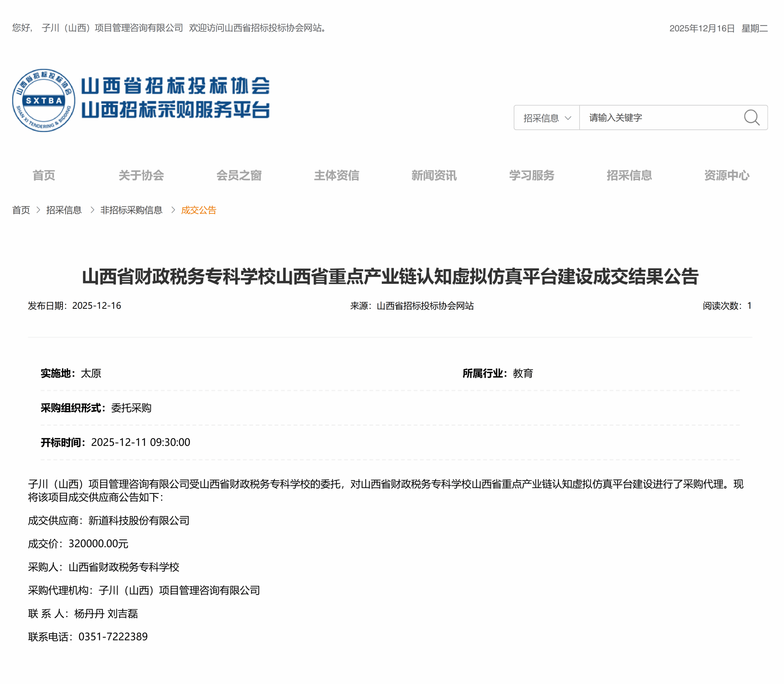Click the 招采信息 breadcrumb link
This screenshot has height=684, width=784.
[x=64, y=210]
